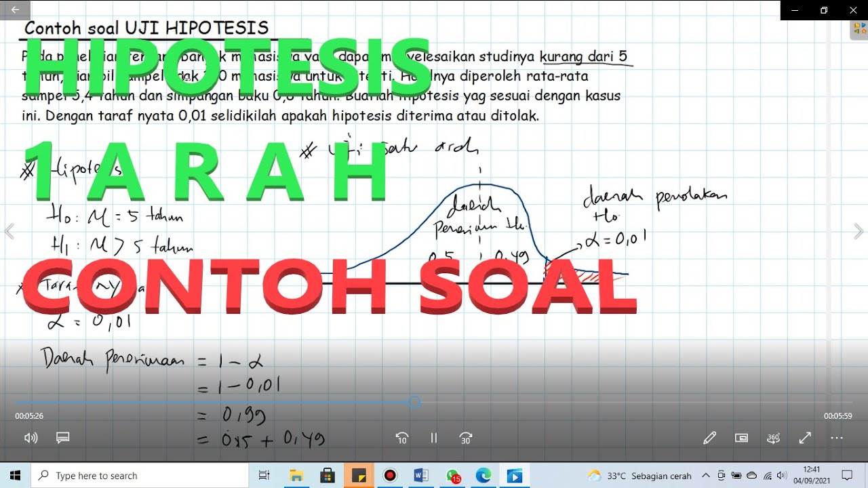Open Sticky Notes taskbar app
This screenshot has width=868, height=488.
tap(359, 476)
